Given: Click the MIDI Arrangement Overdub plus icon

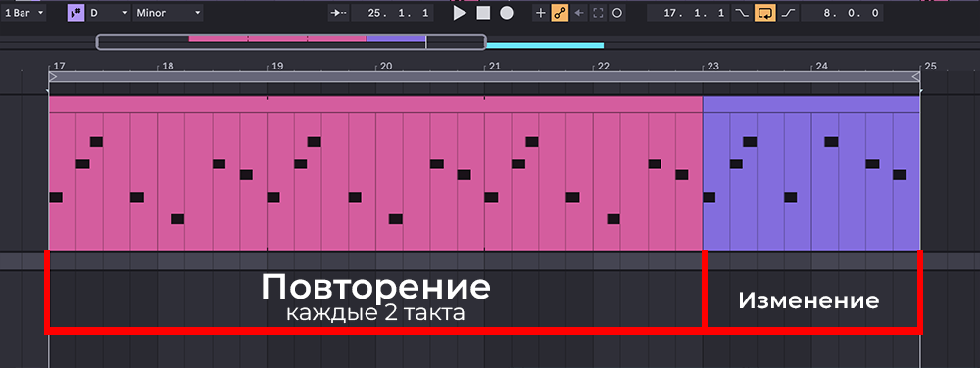Looking at the screenshot, I should point(541,13).
